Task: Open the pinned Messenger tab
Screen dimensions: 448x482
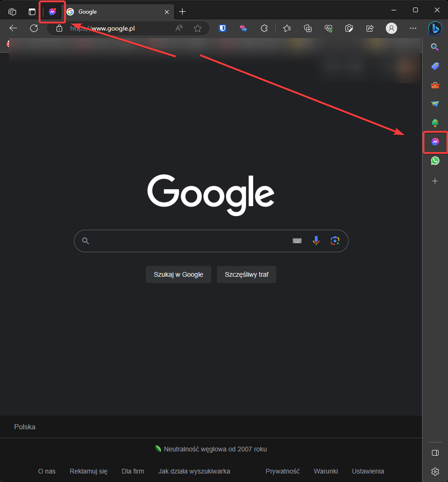Action: pyautogui.click(x=53, y=12)
